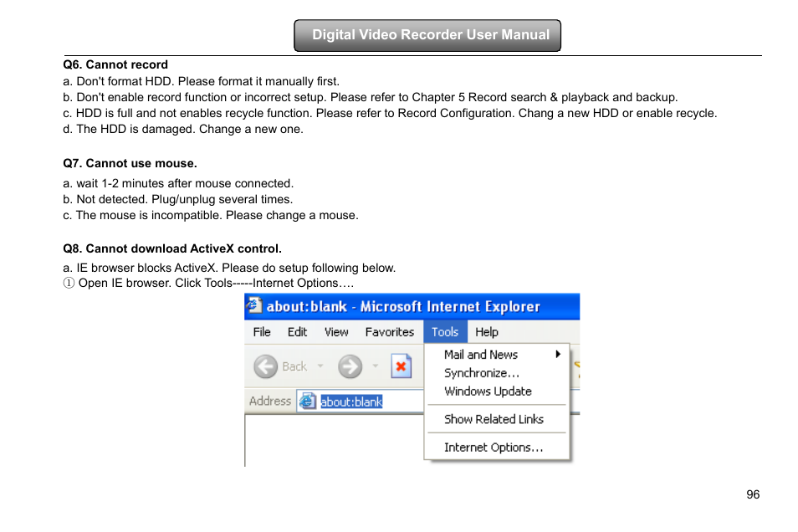Click the line 'wait 1-2 minutes after mouse connected.'
Viewport: 798px width, 532px height.
click(x=178, y=183)
